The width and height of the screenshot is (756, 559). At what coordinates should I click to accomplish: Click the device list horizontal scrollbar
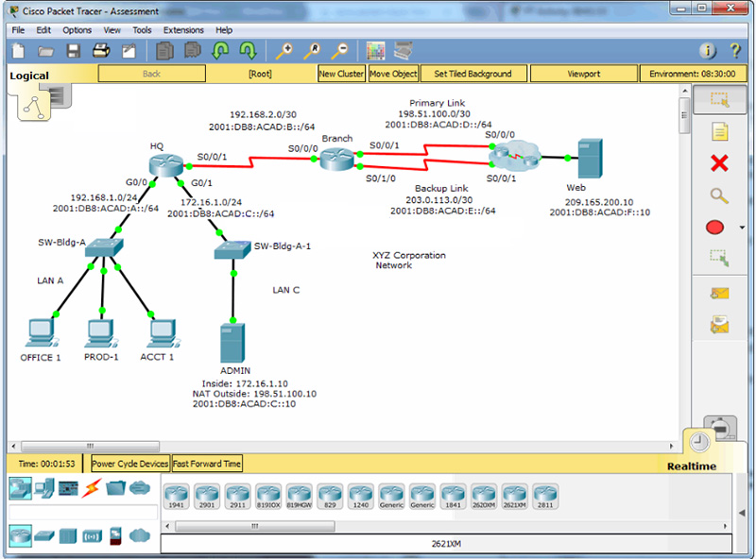pyautogui.click(x=254, y=526)
